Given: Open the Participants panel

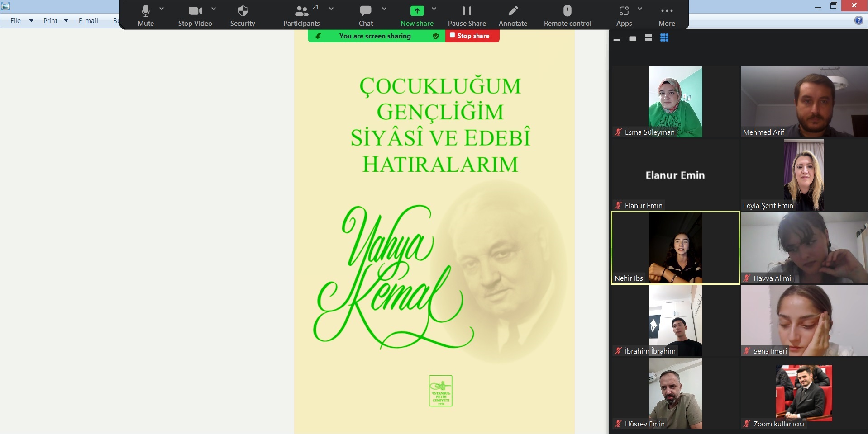Looking at the screenshot, I should [x=301, y=15].
